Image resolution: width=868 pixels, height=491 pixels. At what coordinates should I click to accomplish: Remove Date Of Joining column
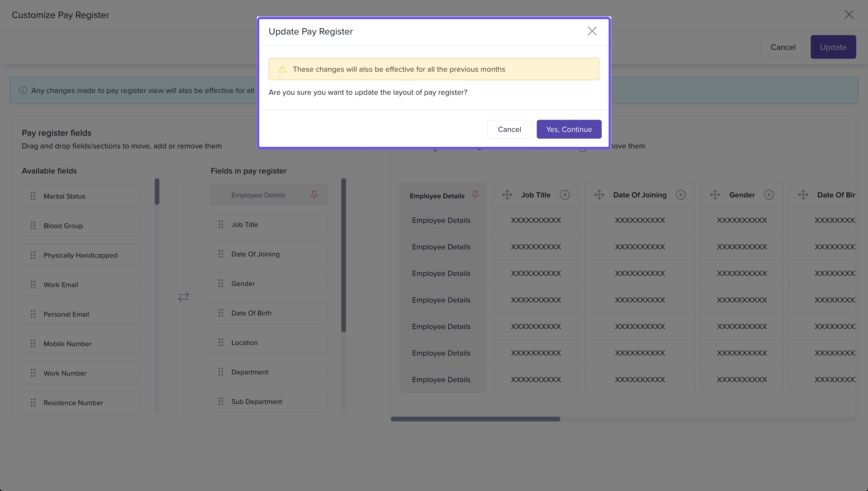coord(681,194)
